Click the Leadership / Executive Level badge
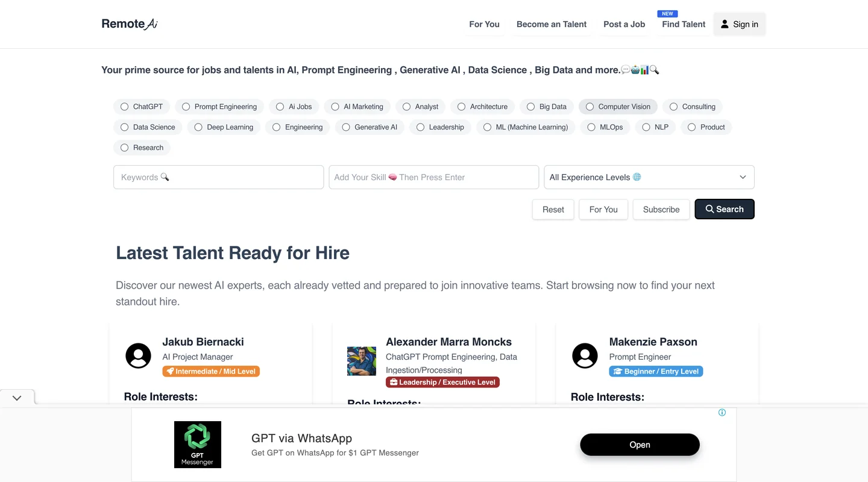The width and height of the screenshot is (868, 482). pos(442,382)
